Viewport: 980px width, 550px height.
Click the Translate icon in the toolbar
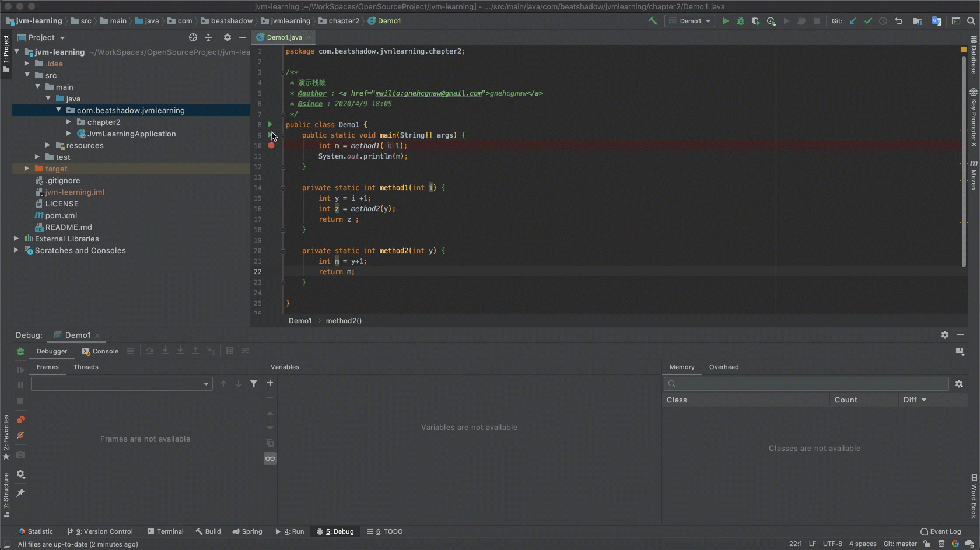pos(937,21)
